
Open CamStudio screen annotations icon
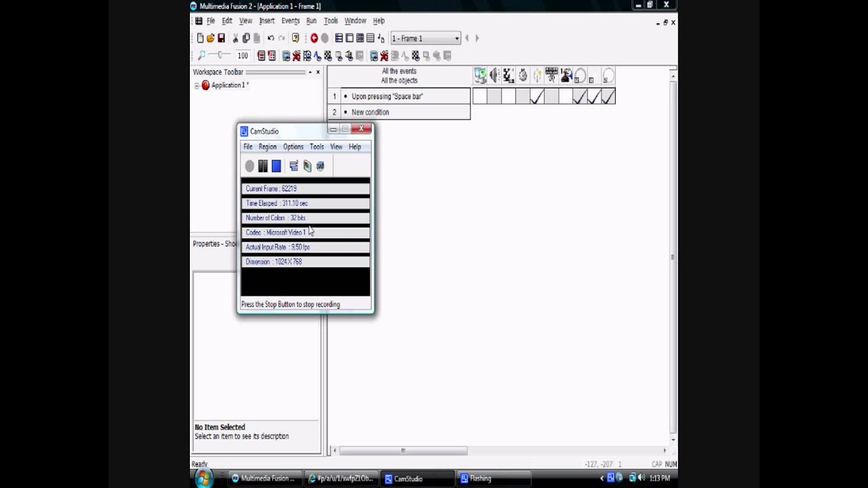pyautogui.click(x=307, y=166)
